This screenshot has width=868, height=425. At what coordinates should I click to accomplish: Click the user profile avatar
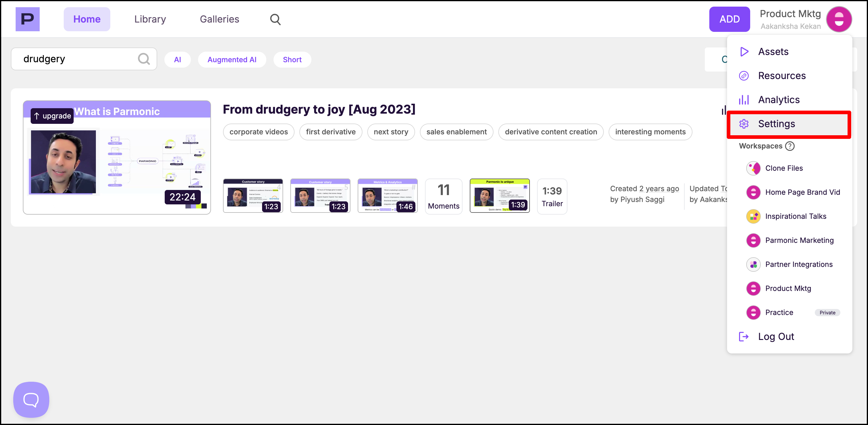pos(839,19)
